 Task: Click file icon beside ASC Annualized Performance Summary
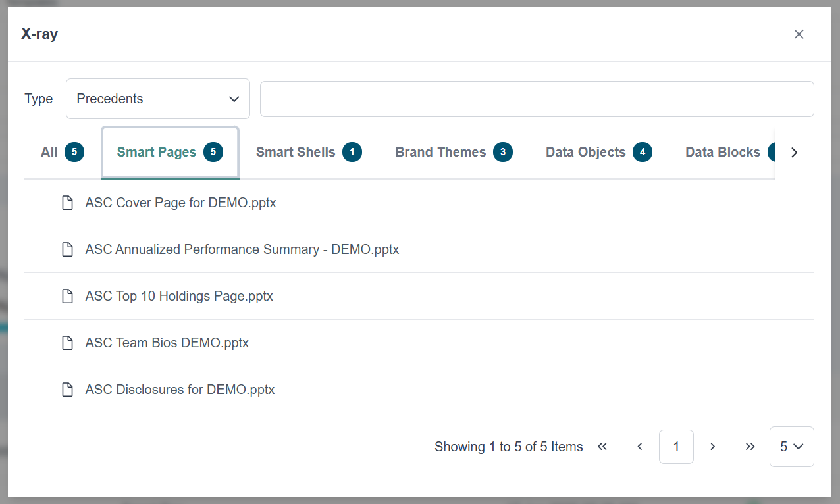(x=67, y=249)
